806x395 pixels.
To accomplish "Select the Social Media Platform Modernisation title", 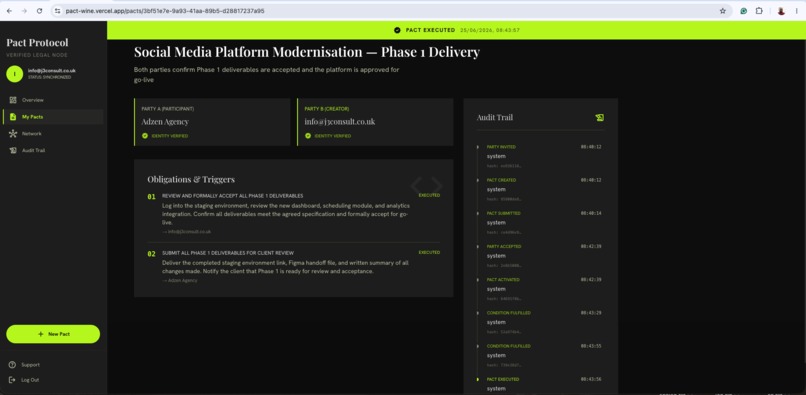I will [307, 52].
